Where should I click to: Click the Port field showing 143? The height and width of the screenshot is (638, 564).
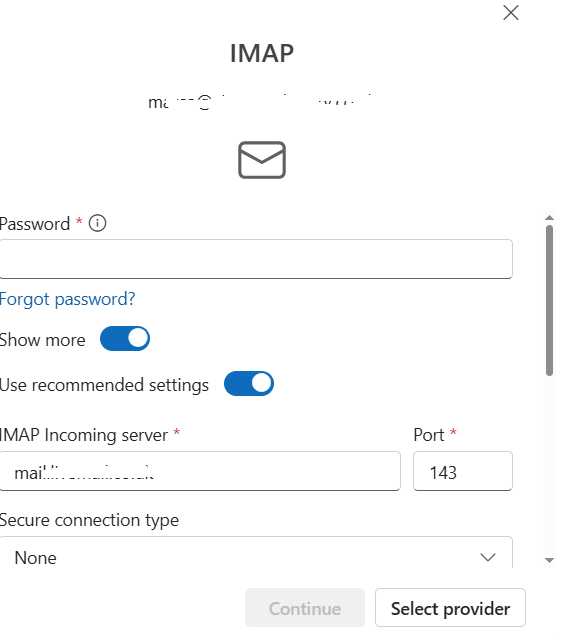click(463, 471)
